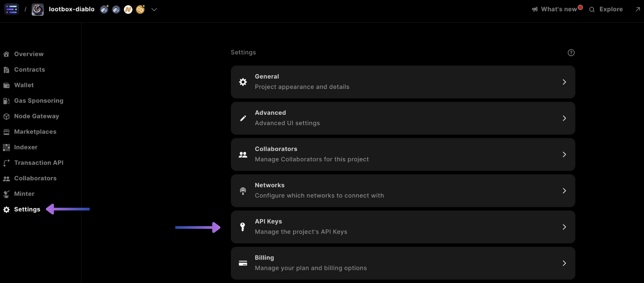The width and height of the screenshot is (644, 283).
Task: Open What's new announcements
Action: point(558,9)
